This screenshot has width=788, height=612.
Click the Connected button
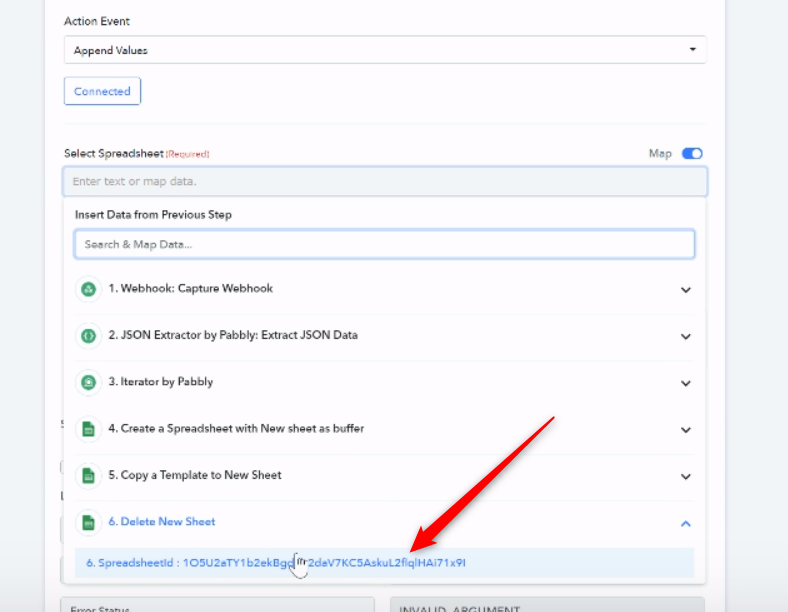tap(102, 91)
